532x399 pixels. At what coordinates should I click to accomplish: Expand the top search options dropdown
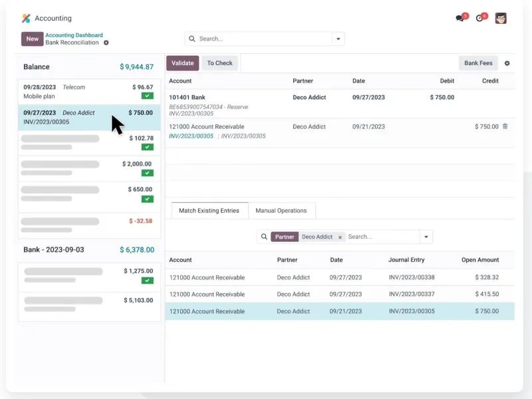pos(338,39)
